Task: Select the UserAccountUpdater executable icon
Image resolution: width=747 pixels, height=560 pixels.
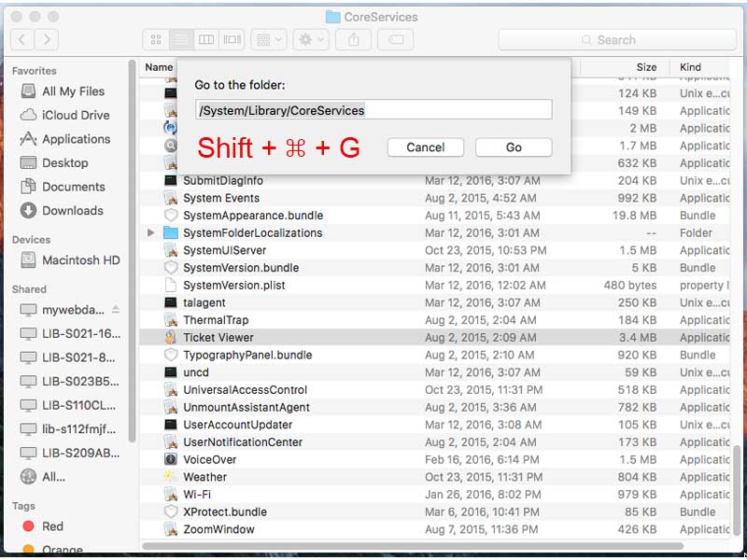Action: tap(171, 425)
